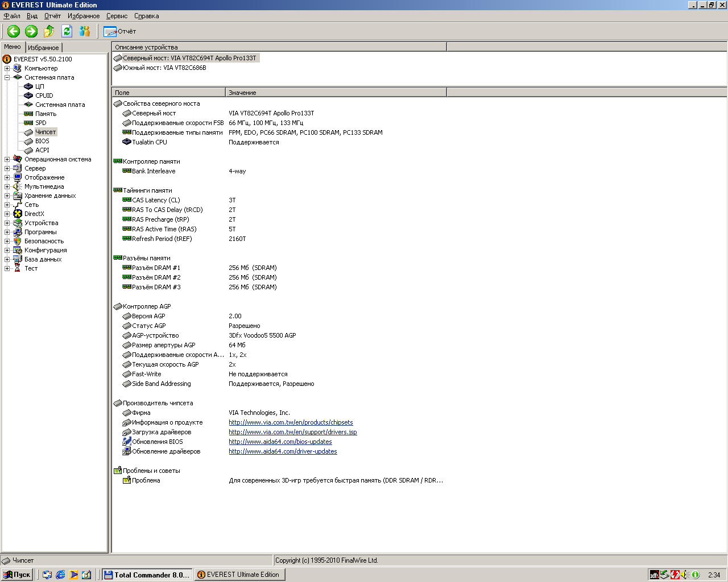Image resolution: width=728 pixels, height=582 pixels.
Task: Select the AGP-устройство row
Action: pyautogui.click(x=279, y=335)
